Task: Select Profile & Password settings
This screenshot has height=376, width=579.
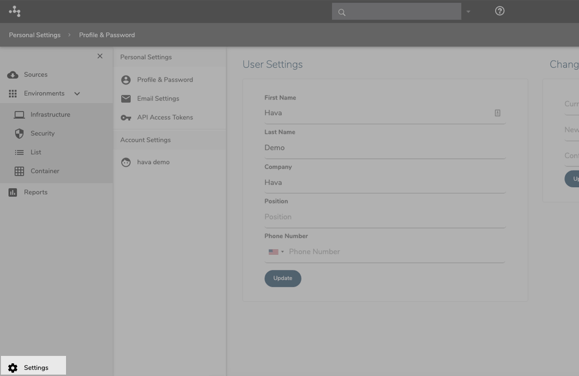Action: tap(165, 80)
